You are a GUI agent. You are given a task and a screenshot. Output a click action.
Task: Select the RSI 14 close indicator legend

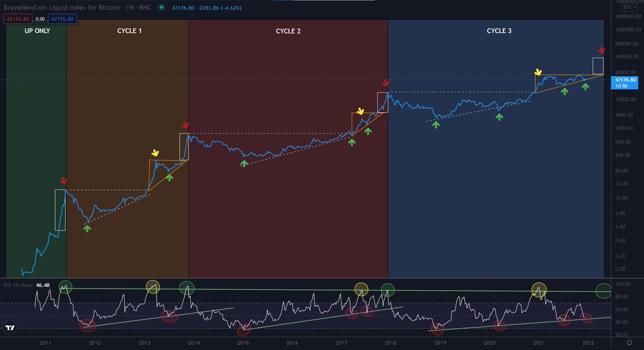click(x=18, y=285)
